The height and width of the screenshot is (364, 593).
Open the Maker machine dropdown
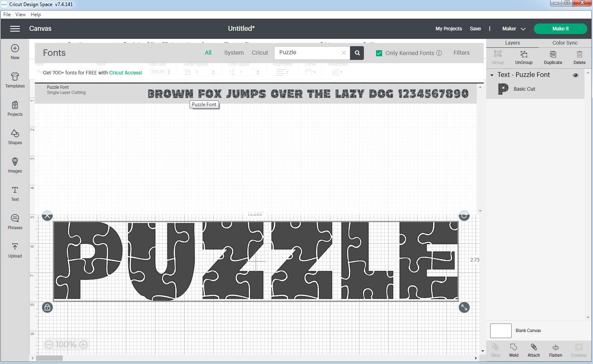(x=513, y=28)
